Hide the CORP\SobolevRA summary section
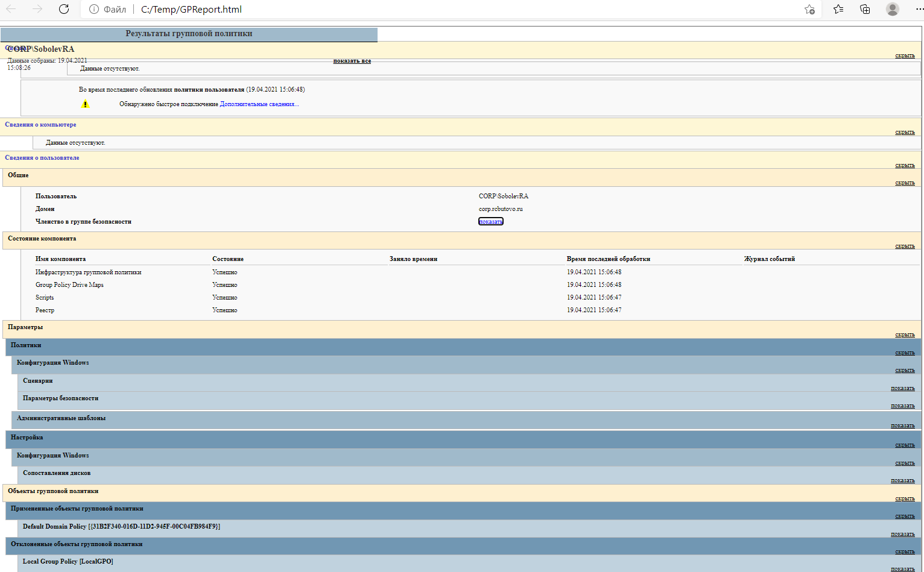 tap(905, 55)
